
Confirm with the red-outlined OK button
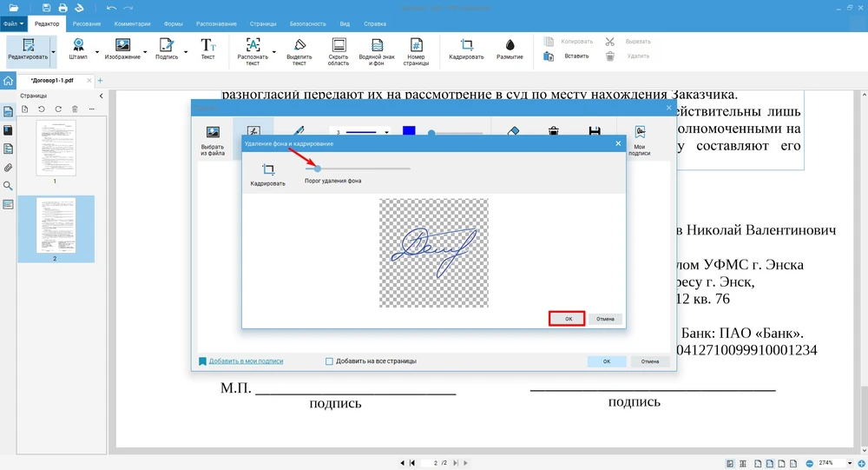(x=568, y=319)
